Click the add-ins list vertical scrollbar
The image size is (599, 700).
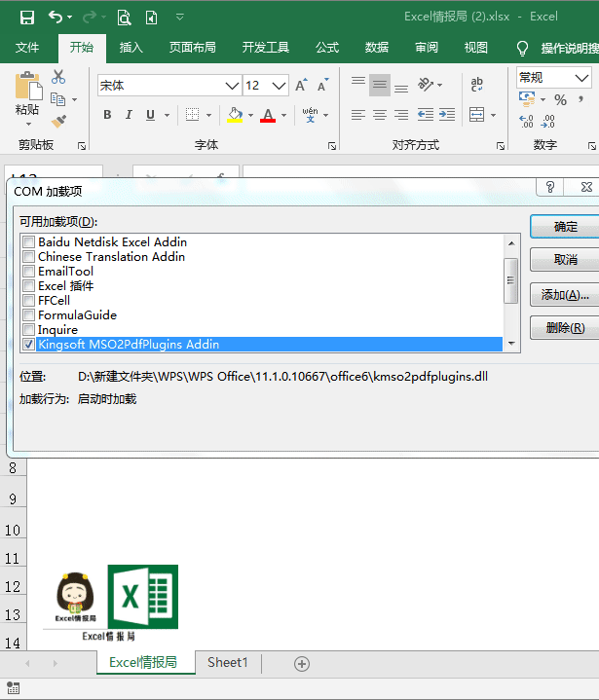(510, 282)
